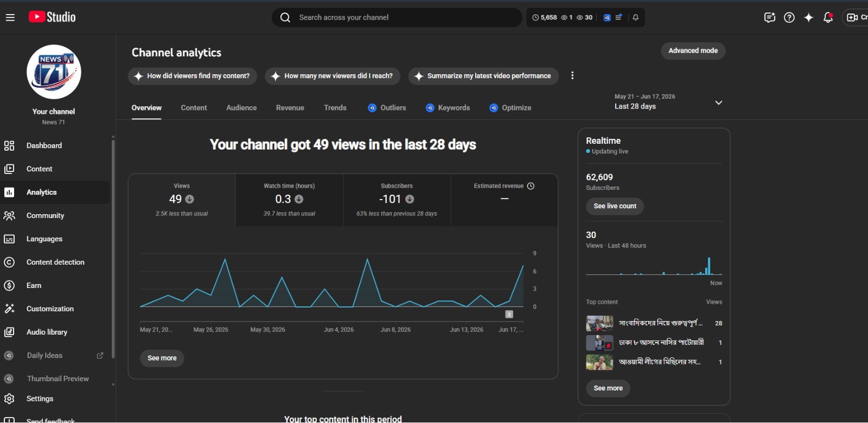Open Daily Ideas external link icon

click(x=100, y=356)
